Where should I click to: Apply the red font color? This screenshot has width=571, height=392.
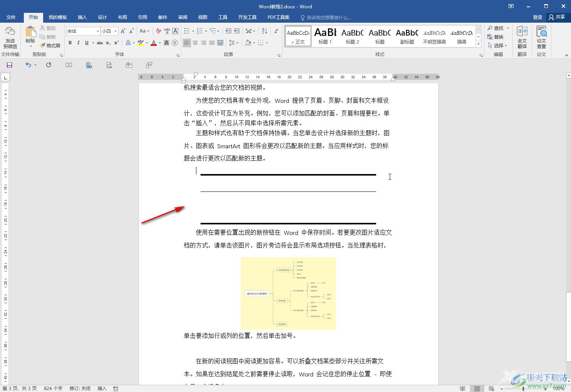coord(154,43)
